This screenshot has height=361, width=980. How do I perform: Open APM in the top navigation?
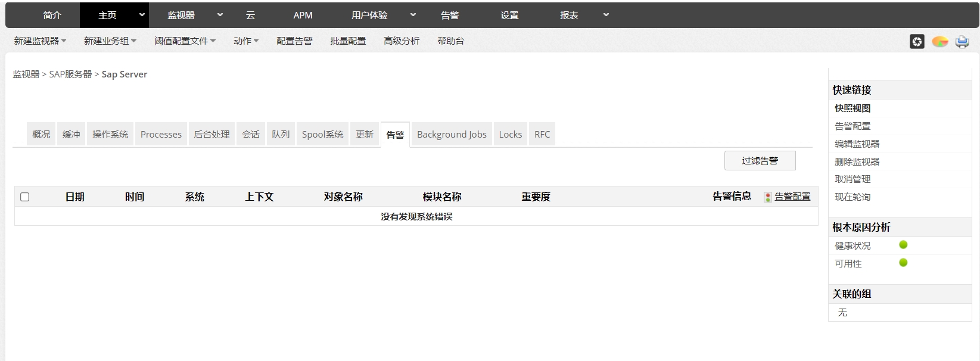point(303,15)
